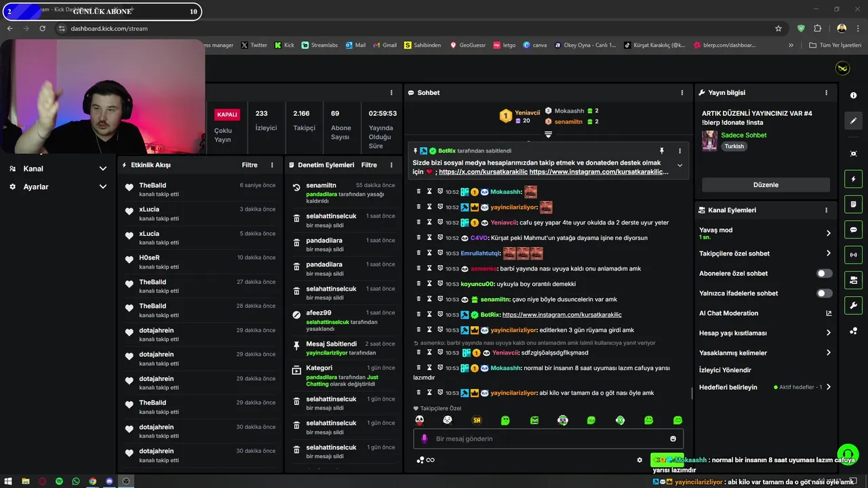Click the pin icon on BotRix pinned message
This screenshot has width=868, height=488.
[x=662, y=150]
